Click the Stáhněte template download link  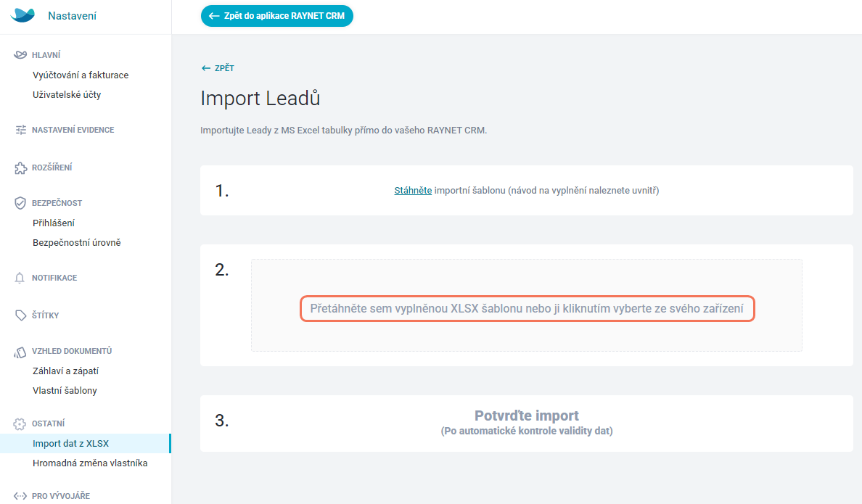point(413,190)
